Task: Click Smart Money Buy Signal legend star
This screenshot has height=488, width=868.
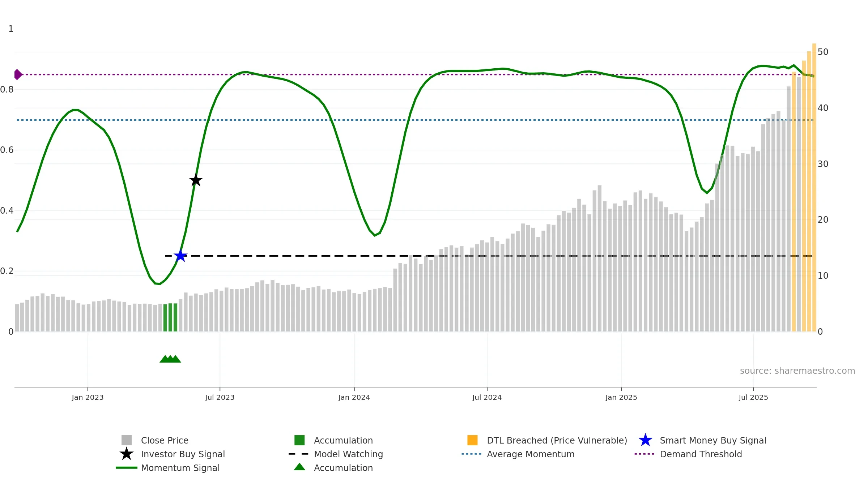Action: point(645,440)
